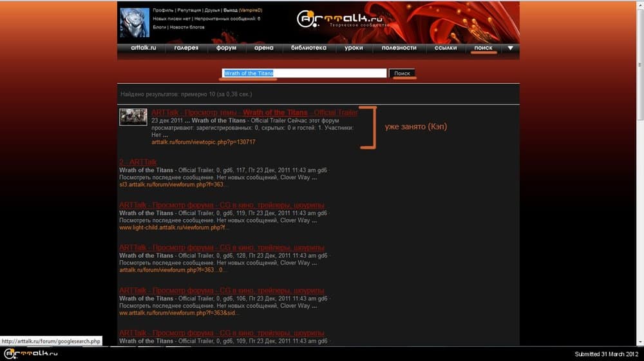
Task: Open the Новости блогов link
Action: (x=188, y=27)
